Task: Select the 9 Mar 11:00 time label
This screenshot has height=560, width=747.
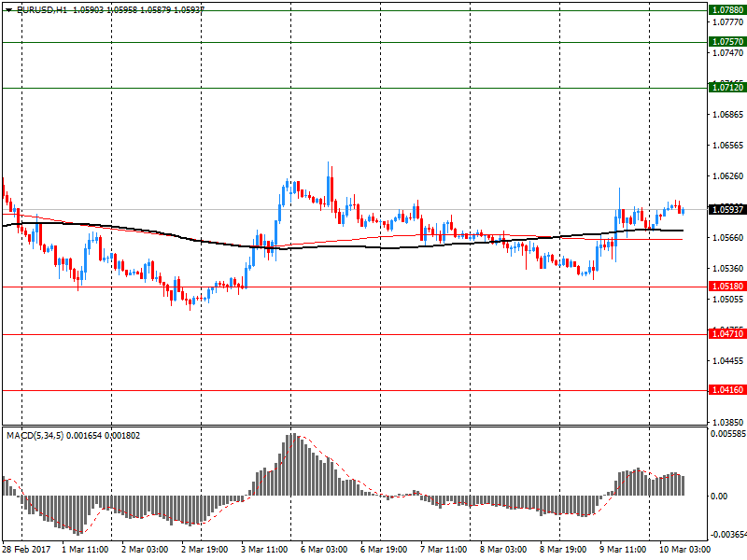Action: [x=623, y=550]
